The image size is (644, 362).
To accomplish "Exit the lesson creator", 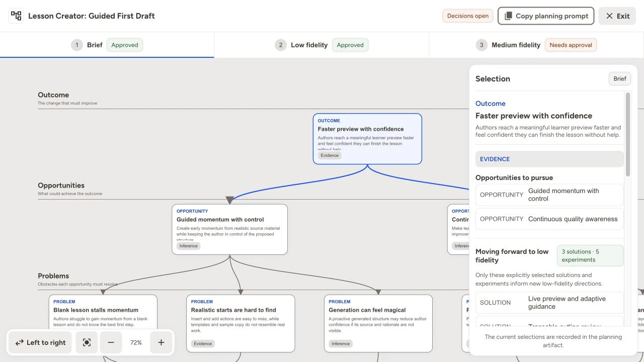I will point(617,16).
